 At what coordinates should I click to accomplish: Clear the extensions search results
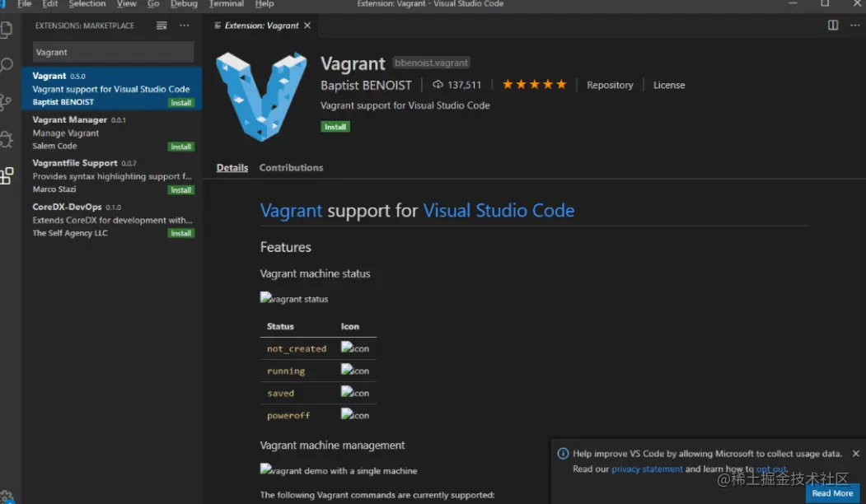tap(161, 26)
